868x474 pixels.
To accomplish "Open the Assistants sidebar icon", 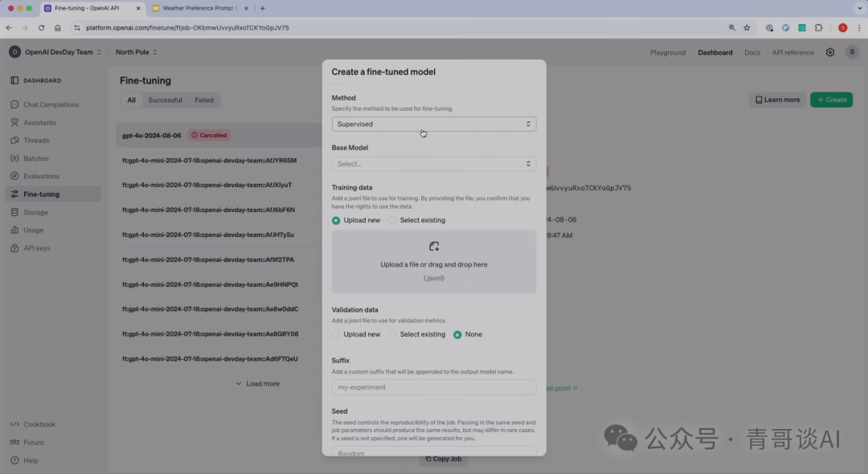I will [15, 123].
